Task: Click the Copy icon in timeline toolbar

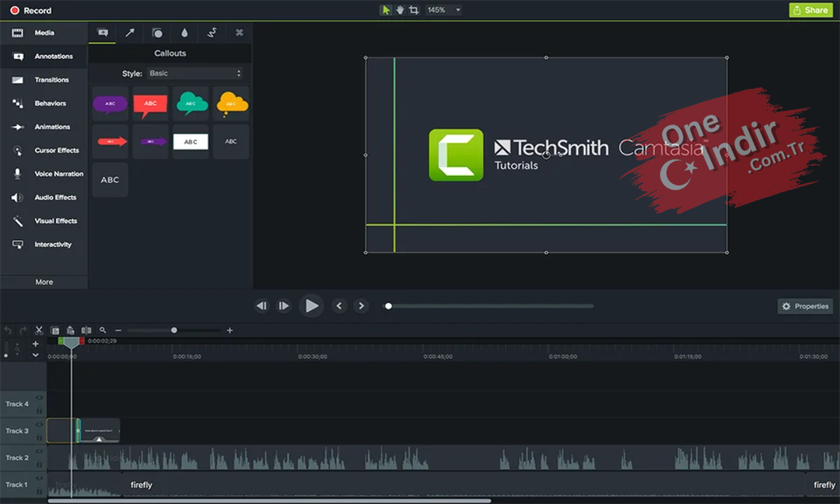Action: pyautogui.click(x=55, y=330)
